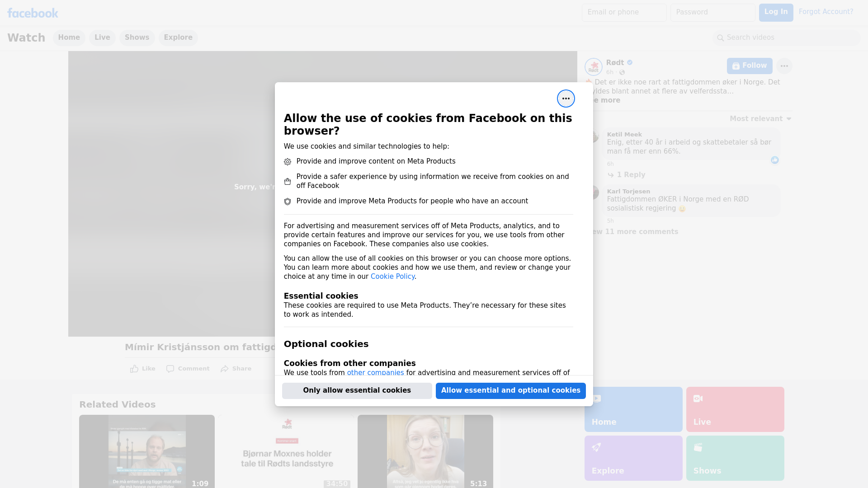Focus the Password field
868x488 pixels.
[713, 13]
